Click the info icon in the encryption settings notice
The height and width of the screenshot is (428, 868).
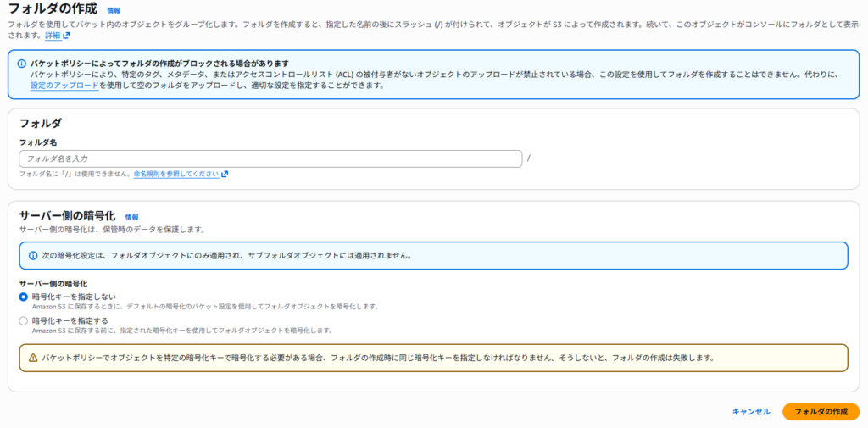(x=32, y=255)
